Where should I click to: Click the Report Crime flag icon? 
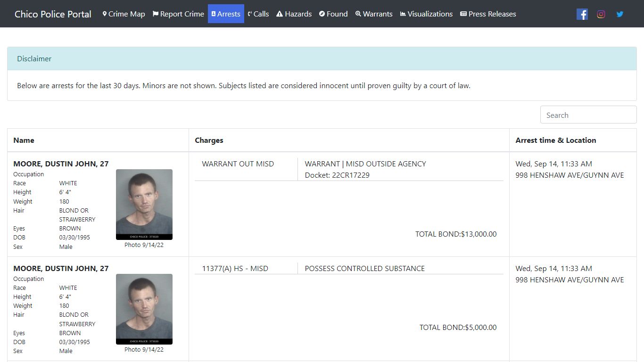[156, 14]
